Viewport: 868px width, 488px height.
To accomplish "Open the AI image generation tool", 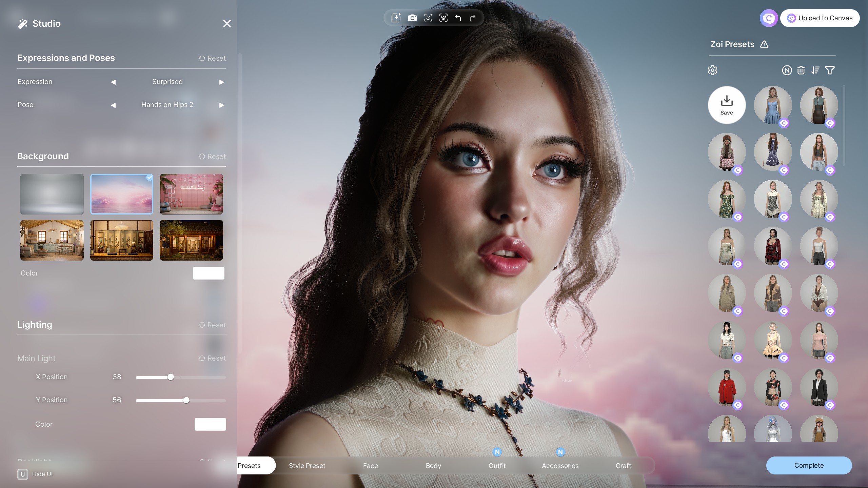I will 396,18.
